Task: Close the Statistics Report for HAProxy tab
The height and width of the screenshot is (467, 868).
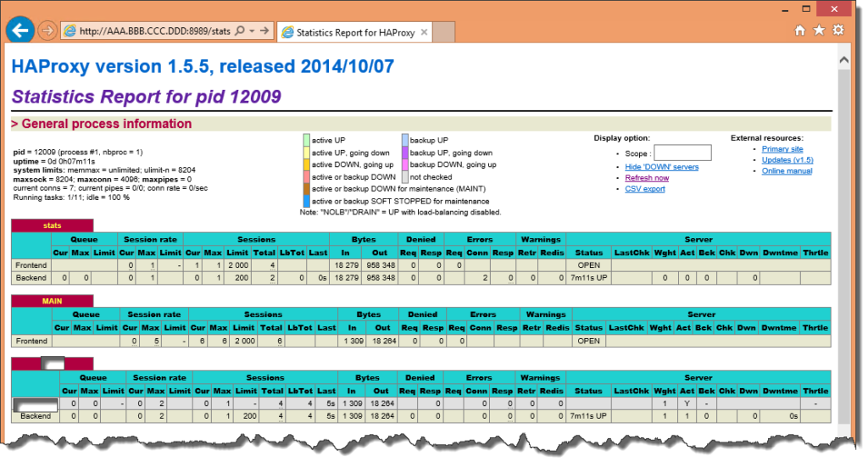Action: [424, 32]
